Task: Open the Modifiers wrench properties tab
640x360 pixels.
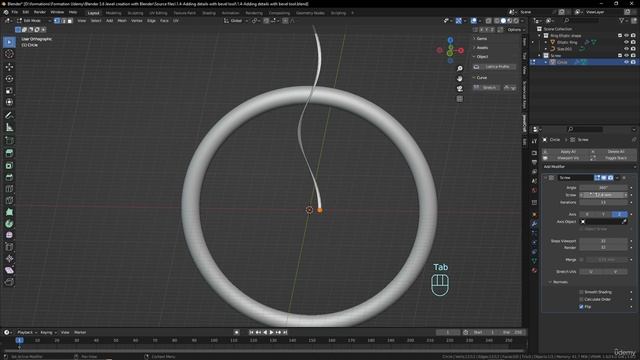Action: tap(534, 224)
